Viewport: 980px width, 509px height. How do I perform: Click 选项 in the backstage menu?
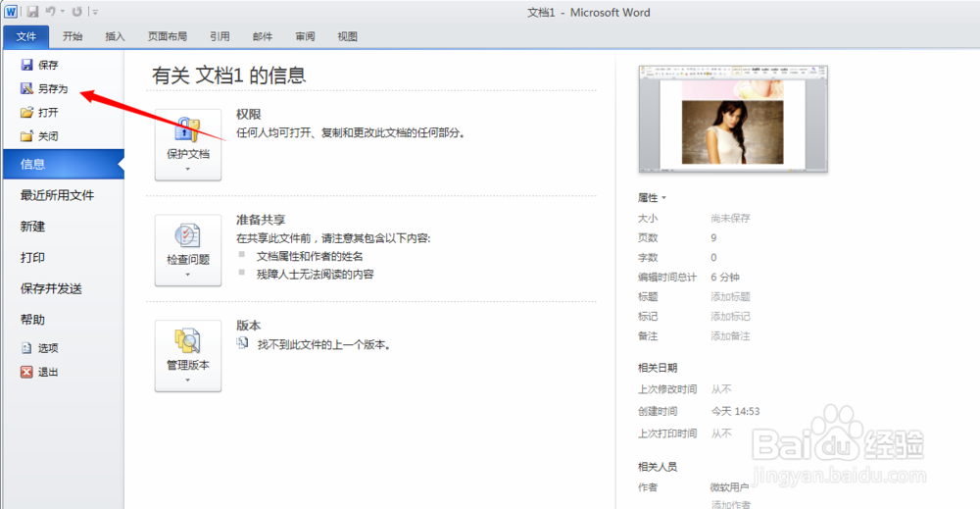(x=40, y=348)
